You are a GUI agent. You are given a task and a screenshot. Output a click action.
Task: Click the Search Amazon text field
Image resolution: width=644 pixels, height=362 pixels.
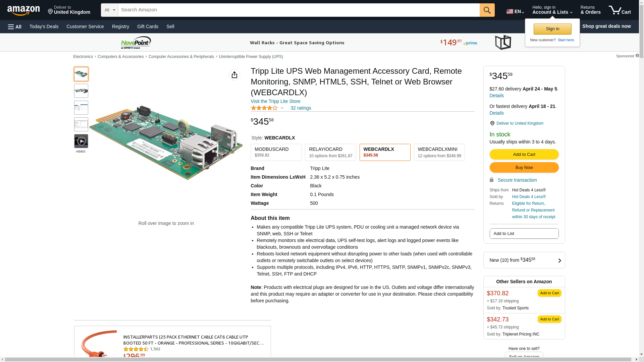299,10
